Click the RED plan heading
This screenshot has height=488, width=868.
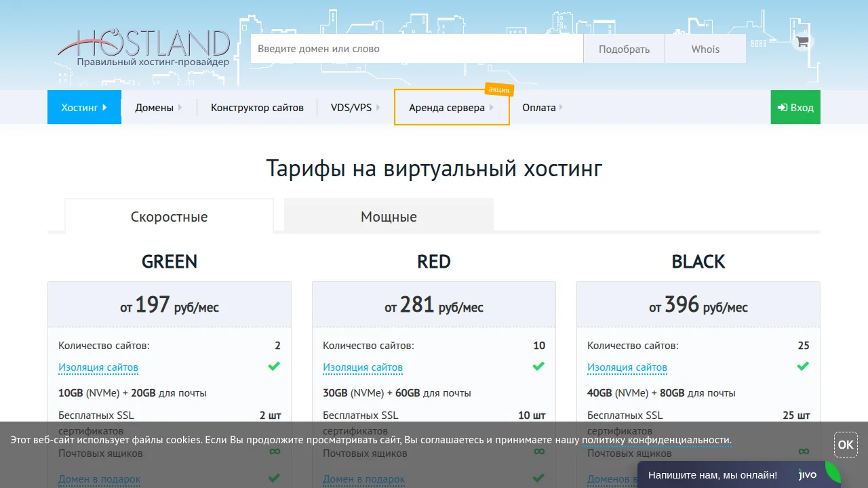434,262
